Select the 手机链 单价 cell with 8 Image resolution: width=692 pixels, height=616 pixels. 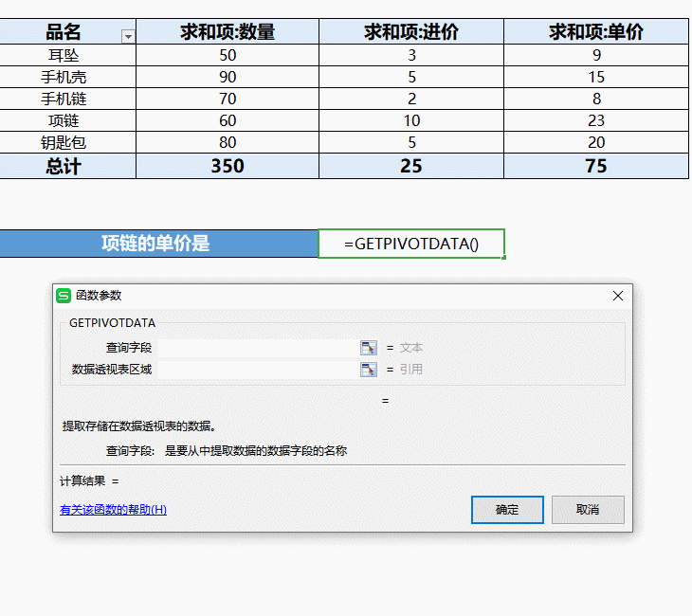(596, 99)
